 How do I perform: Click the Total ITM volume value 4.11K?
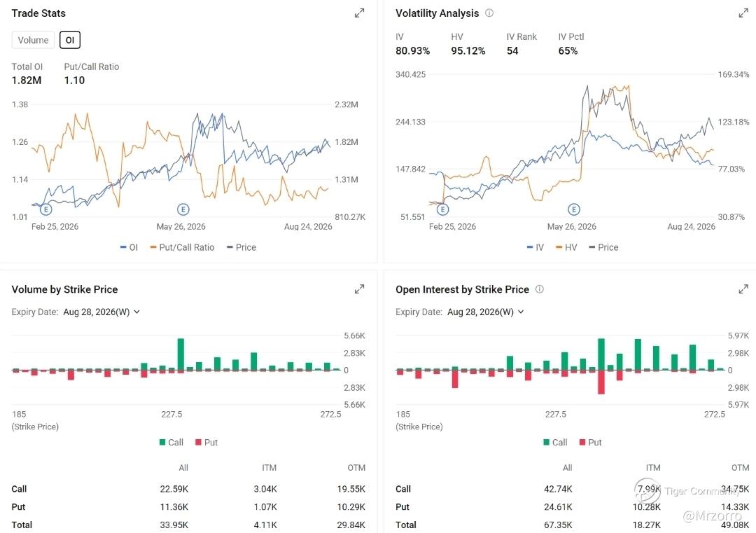pyautogui.click(x=265, y=525)
